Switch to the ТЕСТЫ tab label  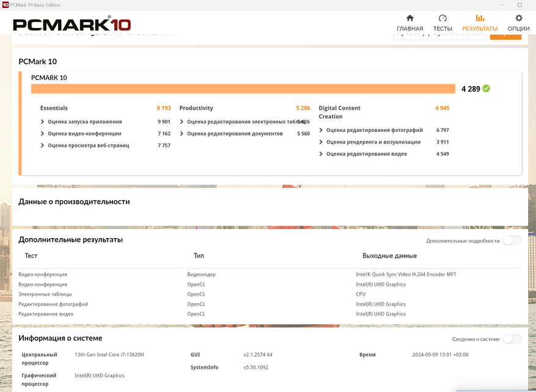click(x=442, y=29)
